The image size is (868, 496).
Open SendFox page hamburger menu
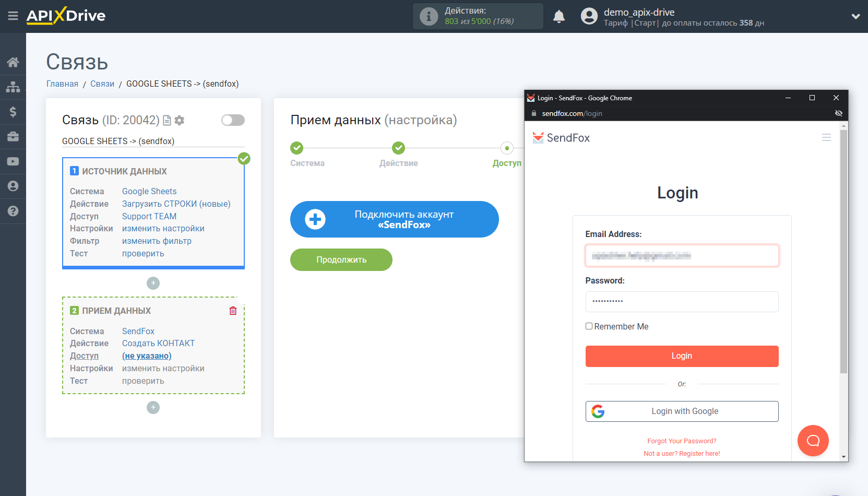826,137
